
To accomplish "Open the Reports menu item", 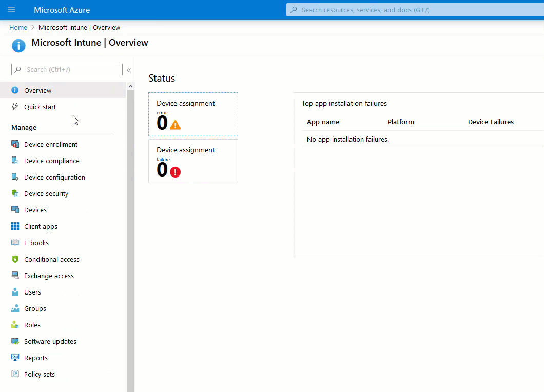I will tap(63, 358).
